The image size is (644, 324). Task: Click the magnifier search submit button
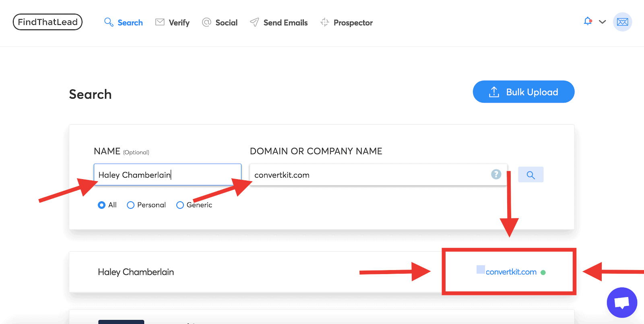click(530, 175)
